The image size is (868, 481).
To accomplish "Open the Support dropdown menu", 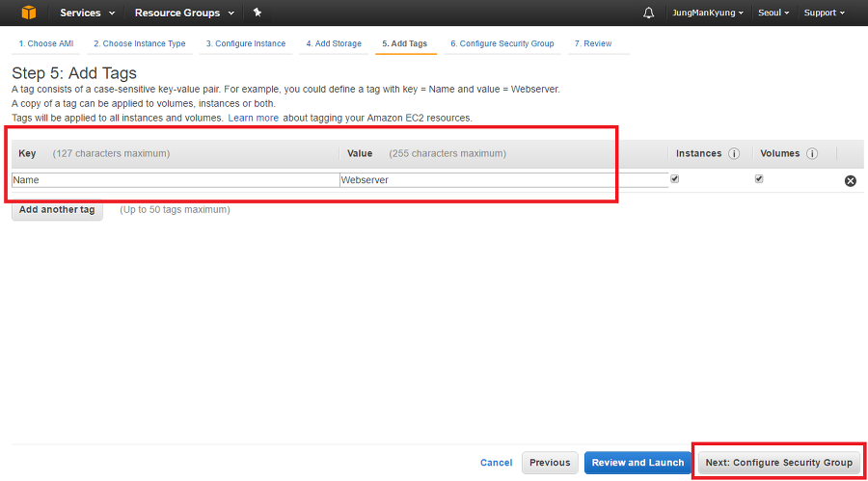I will 824,13.
